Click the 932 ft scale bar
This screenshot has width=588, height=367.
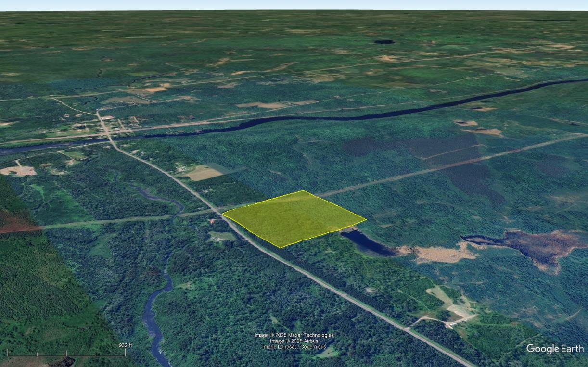coord(66,353)
